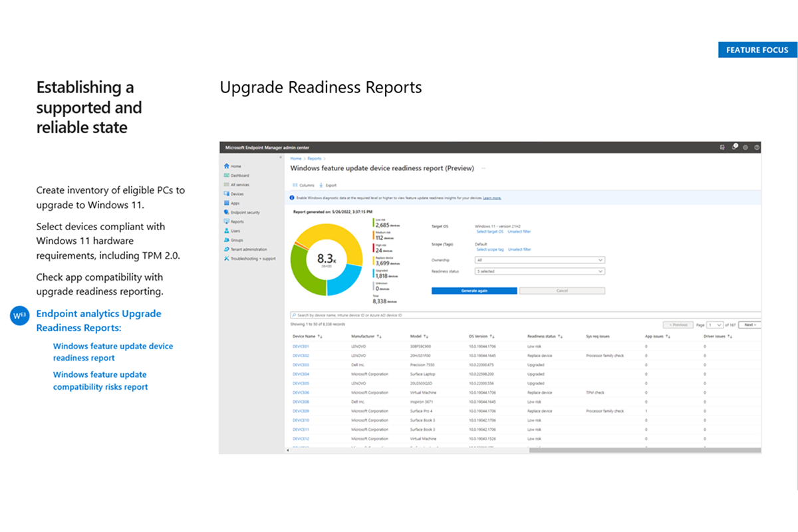Open Troubleshooting + support in the sidebar
The image size is (798, 532).
coord(249,259)
